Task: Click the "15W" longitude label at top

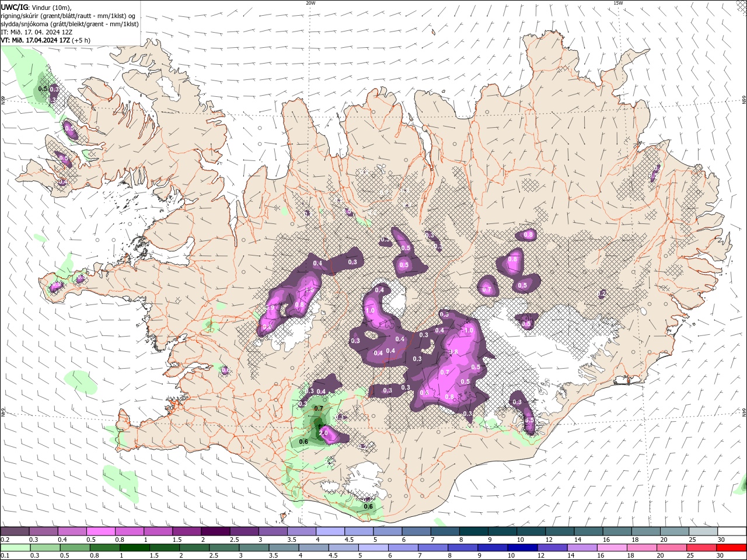Action: pyautogui.click(x=618, y=3)
